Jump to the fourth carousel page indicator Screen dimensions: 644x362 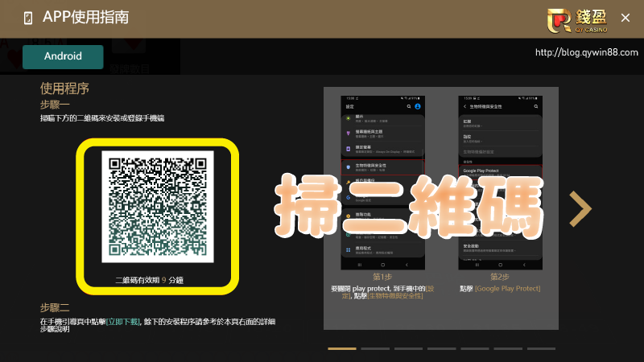(x=441, y=348)
